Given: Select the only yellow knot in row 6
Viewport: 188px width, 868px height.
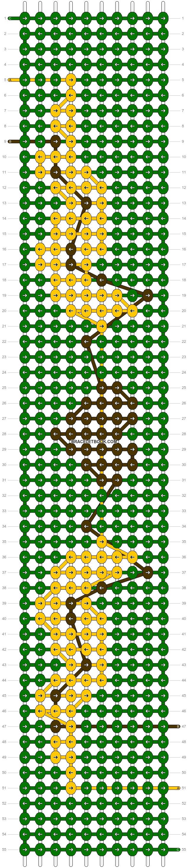Looking at the screenshot, I should 71,95.
